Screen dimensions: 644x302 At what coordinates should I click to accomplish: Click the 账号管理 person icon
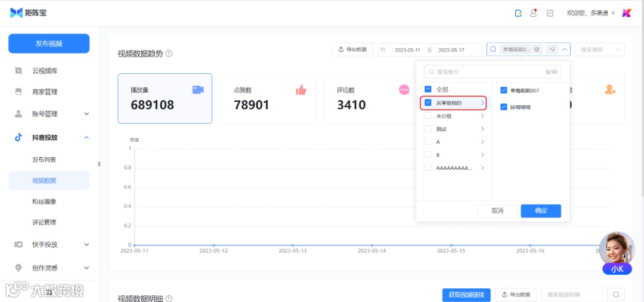point(18,114)
